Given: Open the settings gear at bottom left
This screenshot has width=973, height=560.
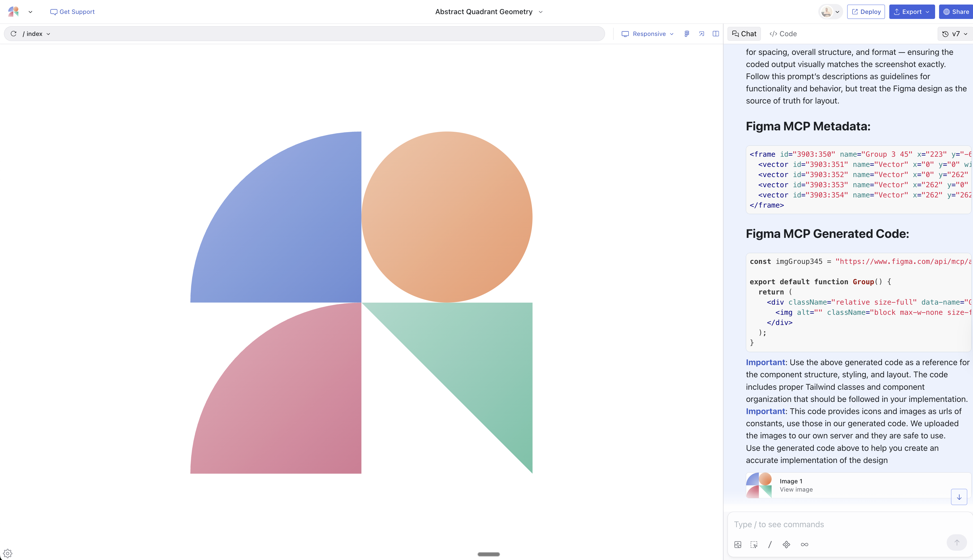Looking at the screenshot, I should [x=8, y=553].
